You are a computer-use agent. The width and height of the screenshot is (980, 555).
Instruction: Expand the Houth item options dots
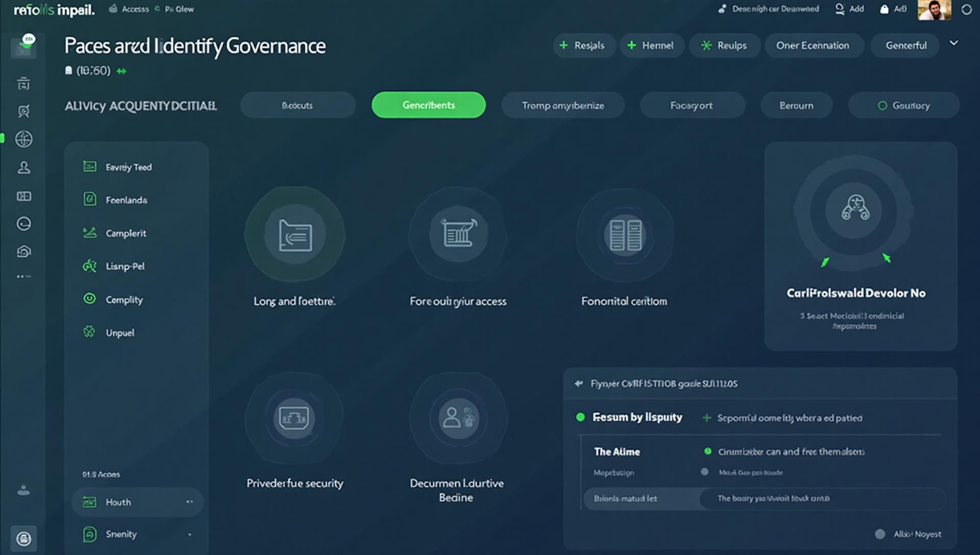189,502
